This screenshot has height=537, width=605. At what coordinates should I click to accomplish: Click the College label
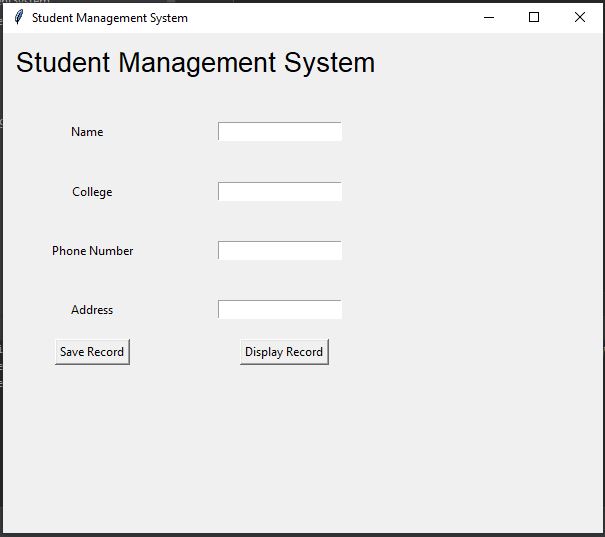click(92, 192)
